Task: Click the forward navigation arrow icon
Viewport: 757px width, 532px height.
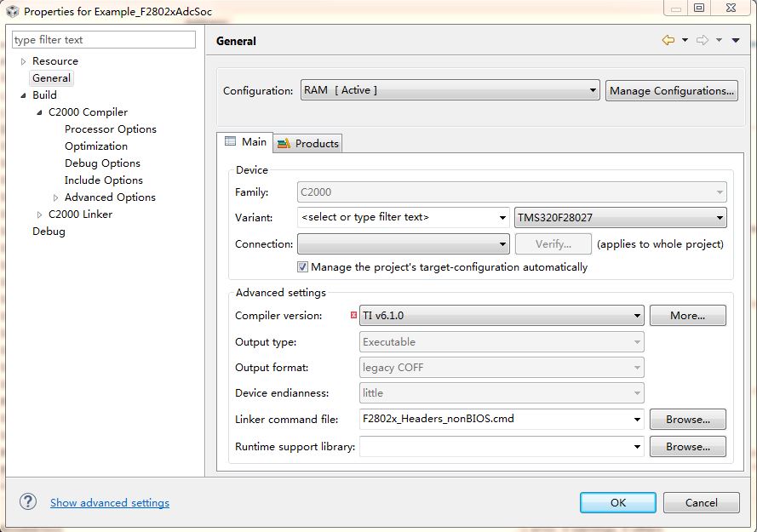Action: click(701, 40)
